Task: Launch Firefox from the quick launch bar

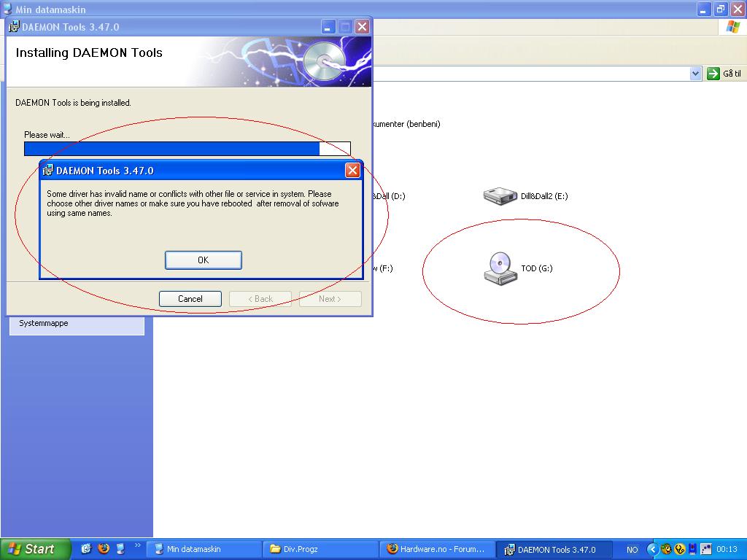Action: tap(104, 549)
